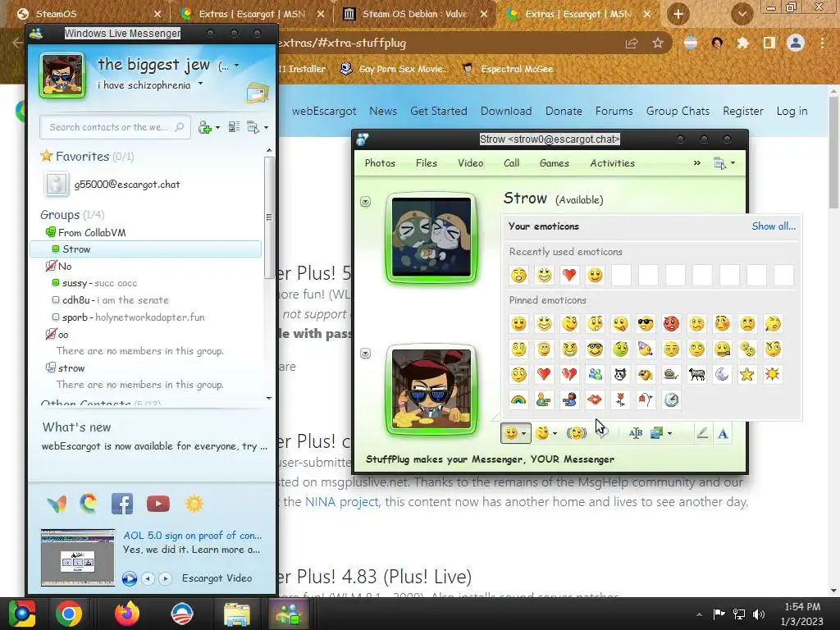Insert the clock emoticon
840x630 pixels.
click(671, 399)
